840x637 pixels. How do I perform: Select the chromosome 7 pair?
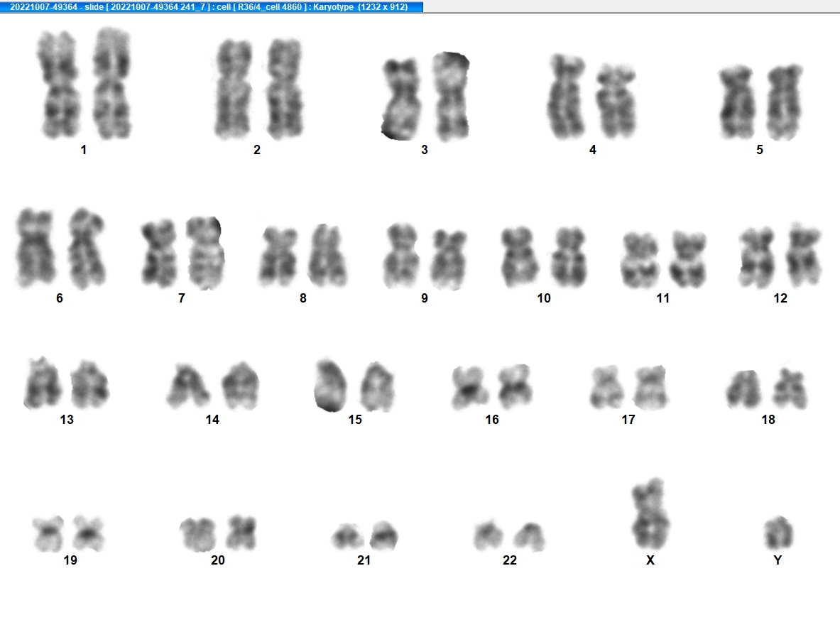182,253
